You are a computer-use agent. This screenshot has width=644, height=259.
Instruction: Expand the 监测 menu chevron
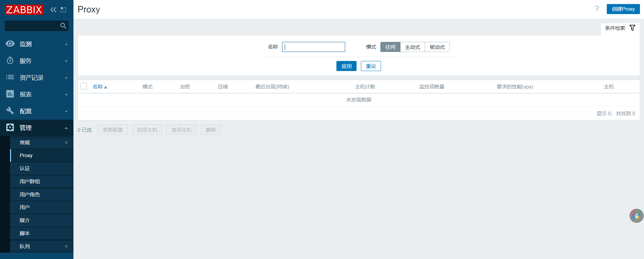pyautogui.click(x=66, y=44)
